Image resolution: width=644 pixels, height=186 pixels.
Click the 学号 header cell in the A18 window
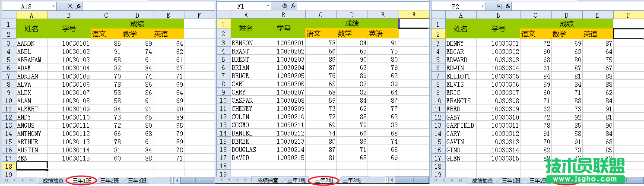(x=69, y=28)
